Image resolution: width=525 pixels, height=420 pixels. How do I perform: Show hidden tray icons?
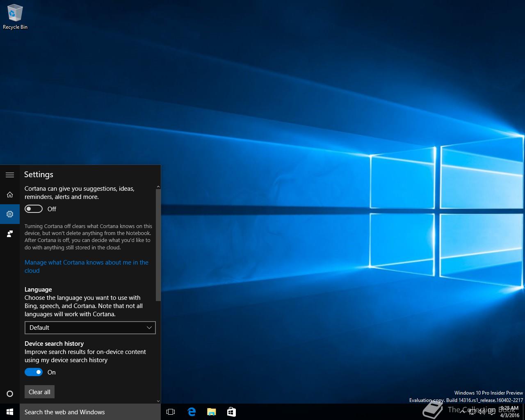pyautogui.click(x=462, y=412)
